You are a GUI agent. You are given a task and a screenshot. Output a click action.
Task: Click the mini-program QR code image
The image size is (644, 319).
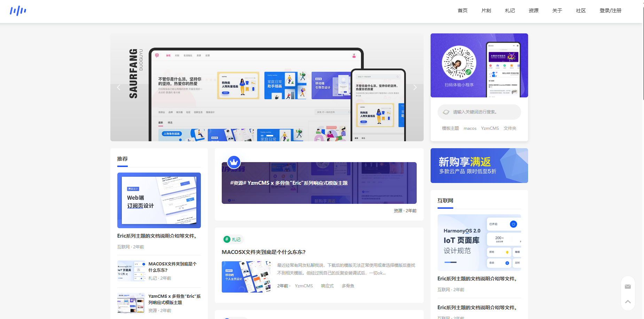tap(459, 63)
